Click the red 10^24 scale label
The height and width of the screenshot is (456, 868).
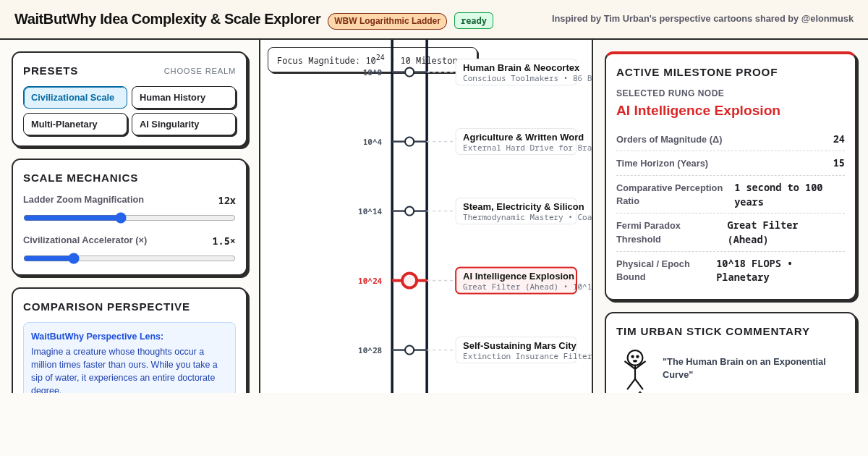pyautogui.click(x=370, y=282)
